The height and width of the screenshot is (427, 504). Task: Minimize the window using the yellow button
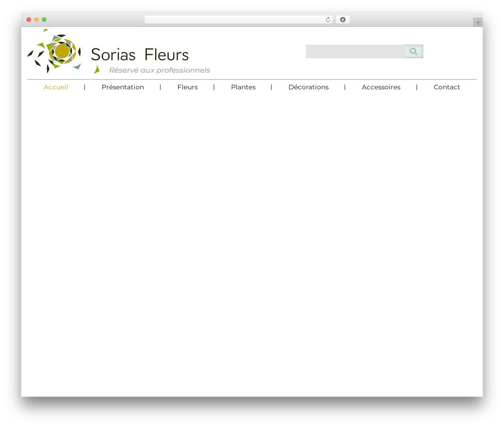coord(37,20)
